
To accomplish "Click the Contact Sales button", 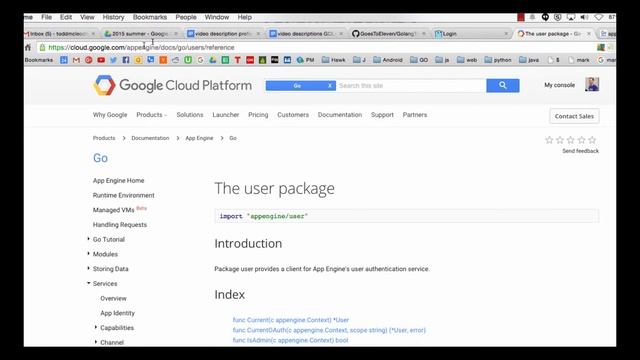I will coord(574,116).
